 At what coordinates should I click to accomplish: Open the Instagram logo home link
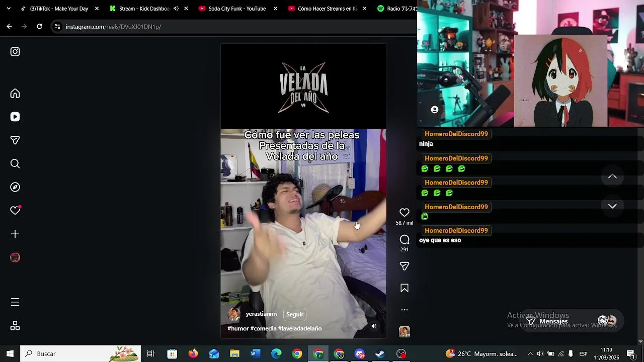click(15, 52)
